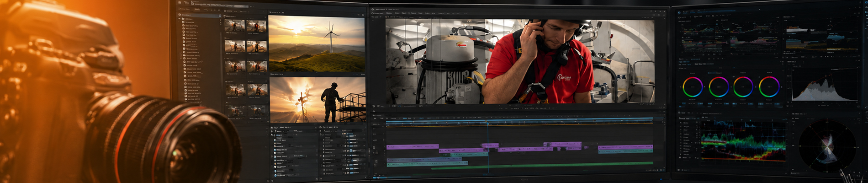This screenshot has height=183, width=868.
Task: Open the top-left clip thumbnail in media bin
Action: (x=234, y=26)
